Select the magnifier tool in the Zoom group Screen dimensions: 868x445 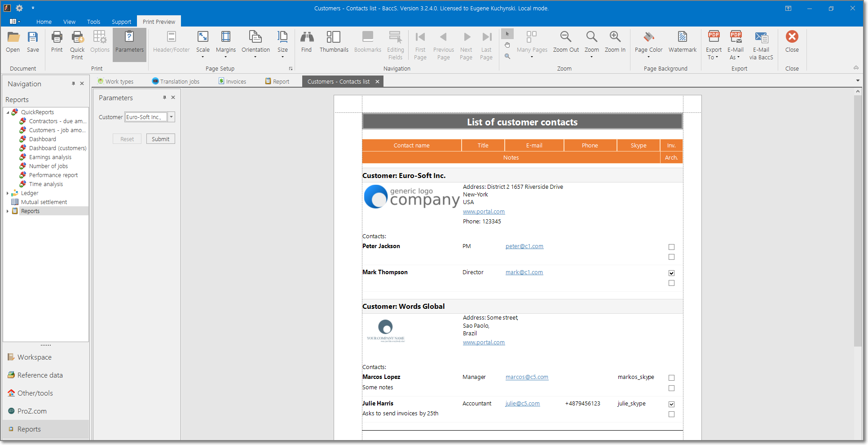coord(507,56)
